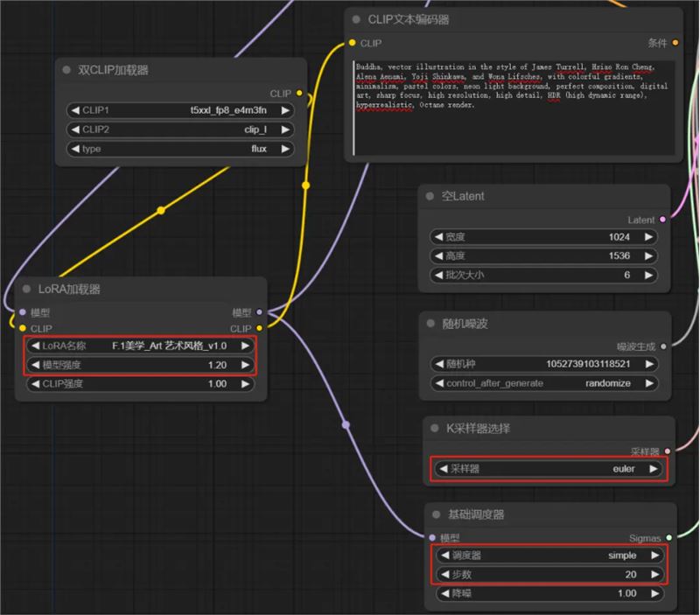Open the 采样器 dropdown showing euler

click(x=549, y=469)
